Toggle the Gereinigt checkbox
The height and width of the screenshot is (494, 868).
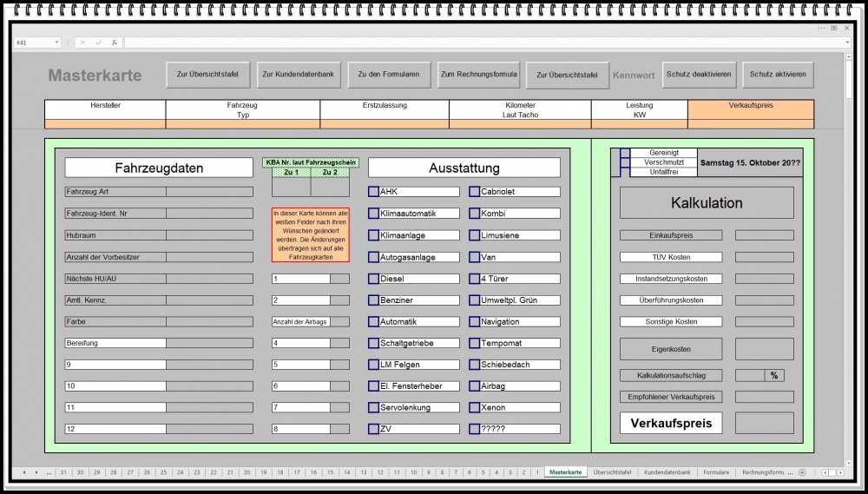625,153
